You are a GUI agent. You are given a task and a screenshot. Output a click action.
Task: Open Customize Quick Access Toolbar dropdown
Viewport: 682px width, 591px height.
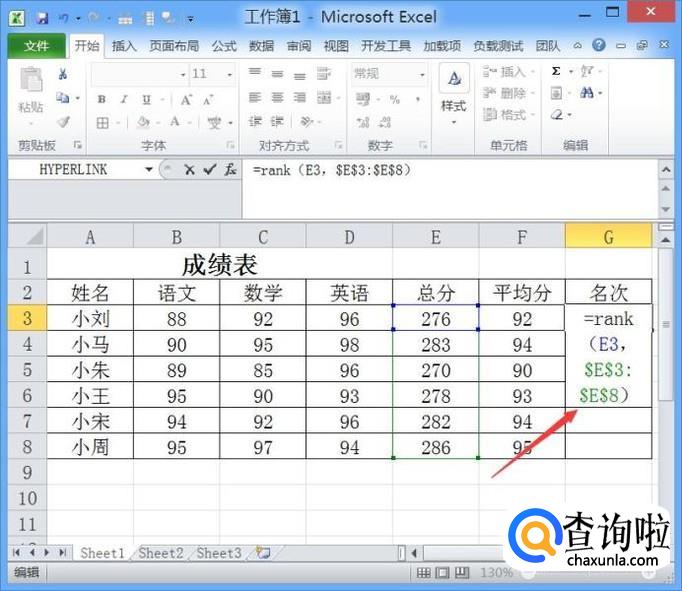(191, 19)
